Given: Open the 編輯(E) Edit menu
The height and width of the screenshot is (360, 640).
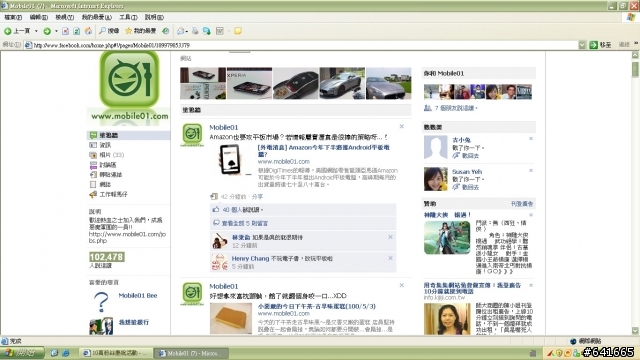Looking at the screenshot, I should 38,17.
